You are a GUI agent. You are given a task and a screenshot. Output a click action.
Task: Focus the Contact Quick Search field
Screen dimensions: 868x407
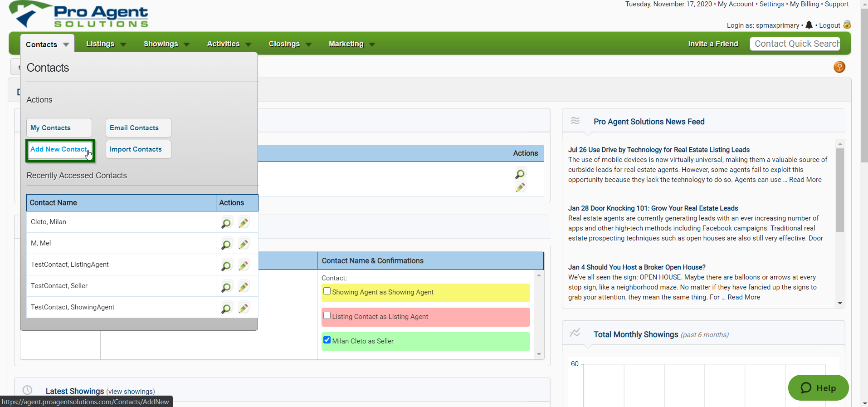[x=795, y=44]
